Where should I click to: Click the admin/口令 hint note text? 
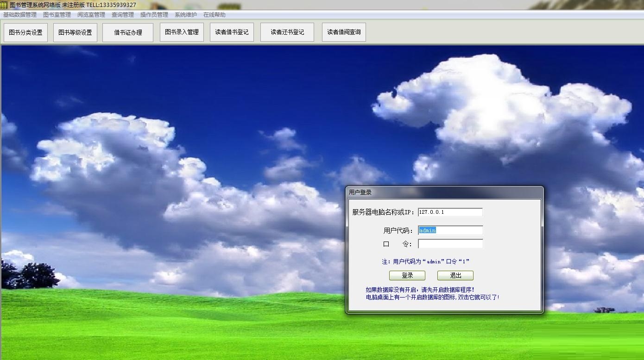tap(426, 261)
